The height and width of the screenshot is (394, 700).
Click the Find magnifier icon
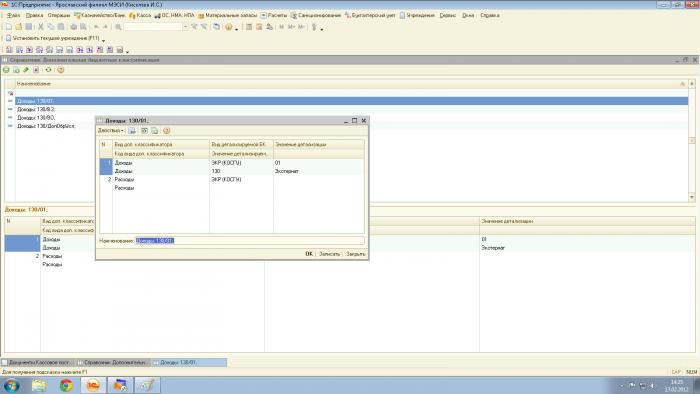118,27
